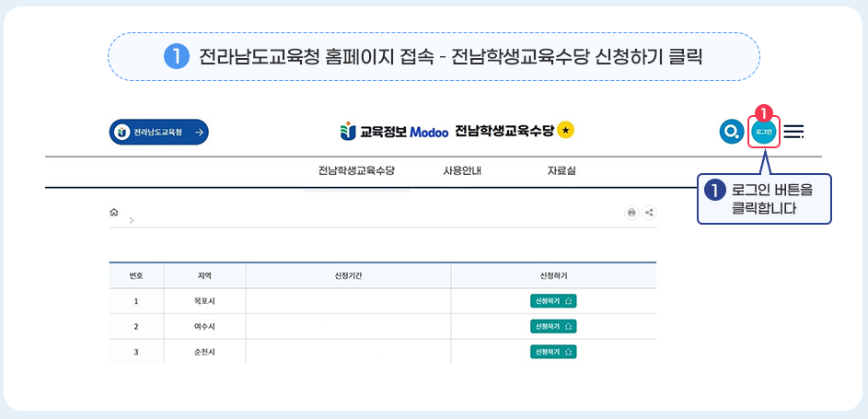This screenshot has height=419, width=868.
Task: Click the yellow star badge icon
Action: (x=566, y=130)
